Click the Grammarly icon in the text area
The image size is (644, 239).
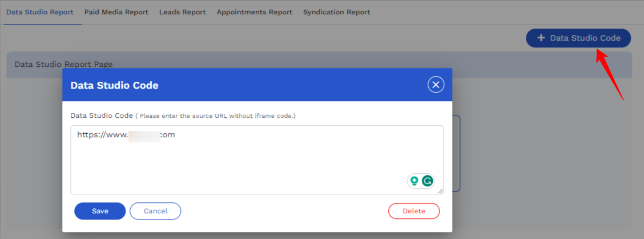click(x=428, y=181)
